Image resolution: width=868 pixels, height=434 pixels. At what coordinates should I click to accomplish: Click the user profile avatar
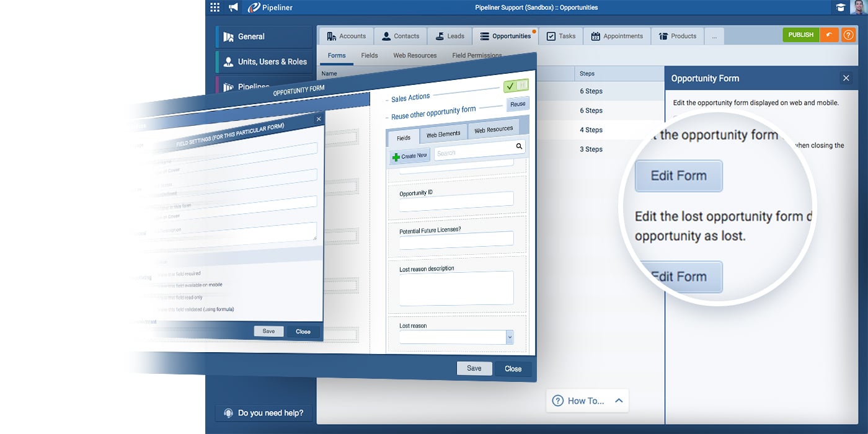(x=859, y=7)
